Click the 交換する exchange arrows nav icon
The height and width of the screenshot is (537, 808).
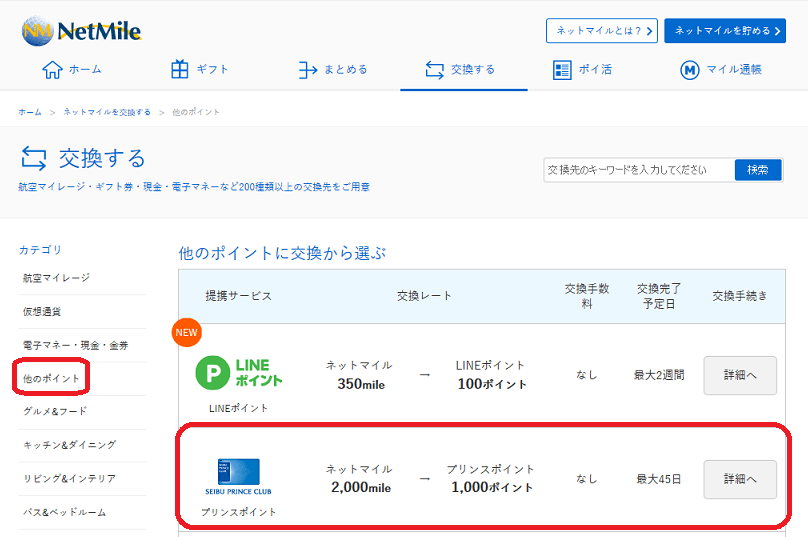click(x=434, y=70)
